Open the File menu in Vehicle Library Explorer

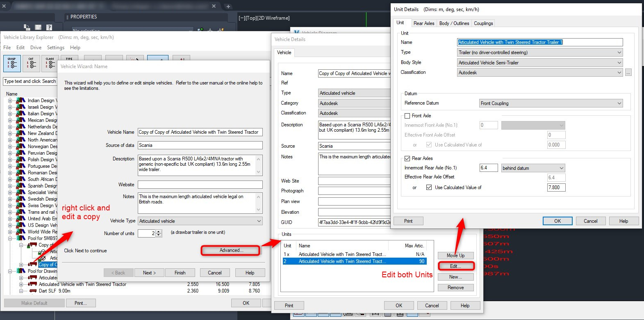pos(7,48)
